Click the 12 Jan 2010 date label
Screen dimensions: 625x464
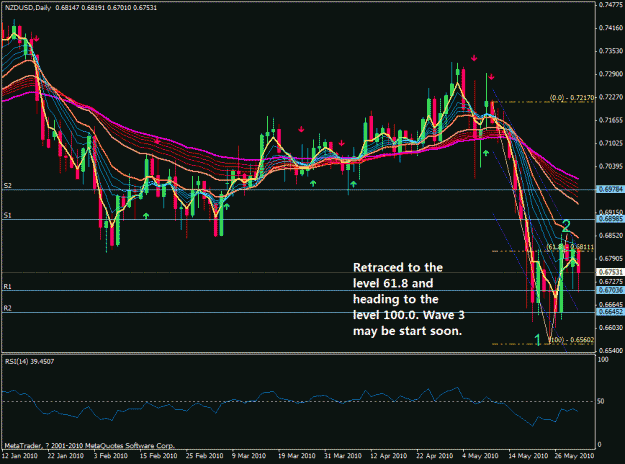pos(20,456)
